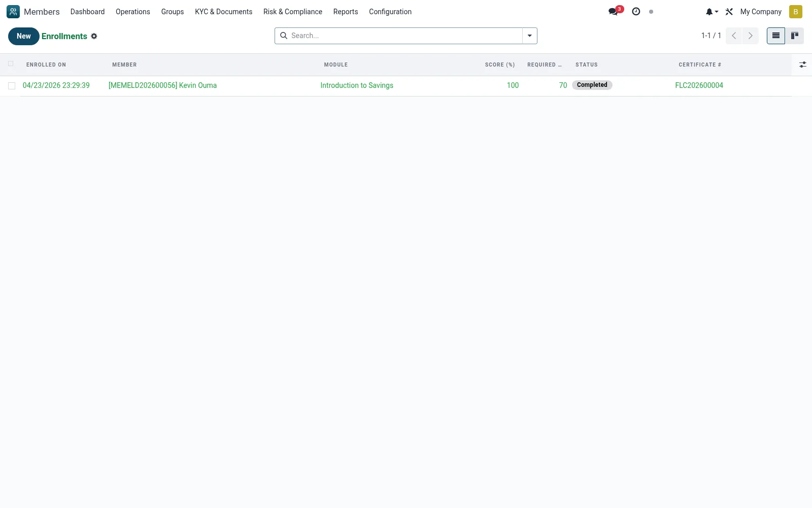The image size is (812, 508).
Task: Focus the Search input field
Action: 405,36
